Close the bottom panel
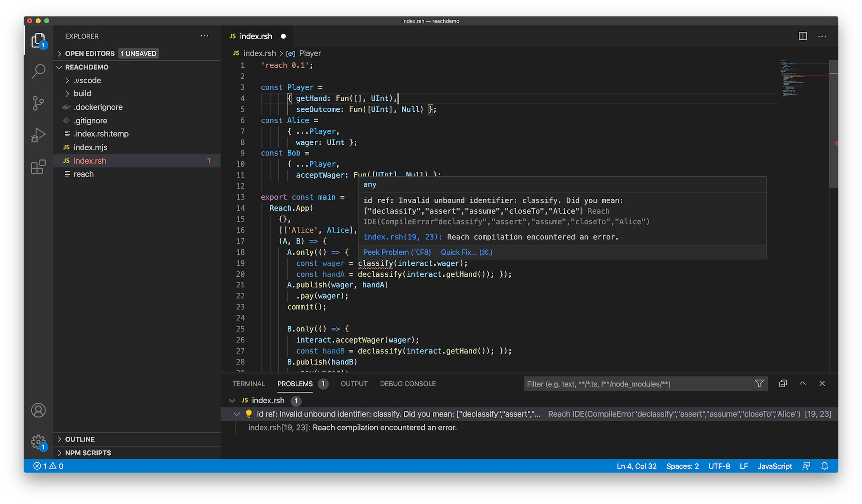Viewport: 862px width, 504px height. click(x=822, y=384)
